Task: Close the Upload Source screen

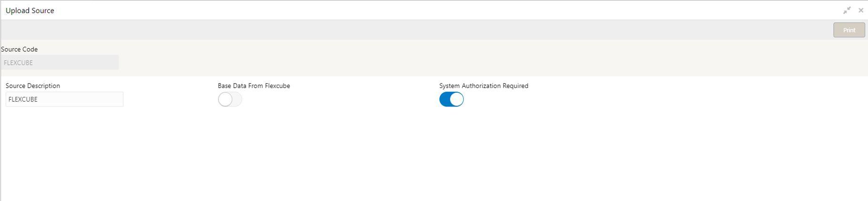Action: [861, 11]
